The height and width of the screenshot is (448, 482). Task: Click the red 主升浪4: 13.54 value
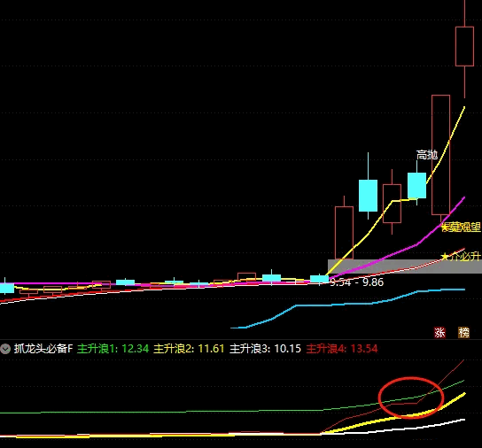(342, 349)
